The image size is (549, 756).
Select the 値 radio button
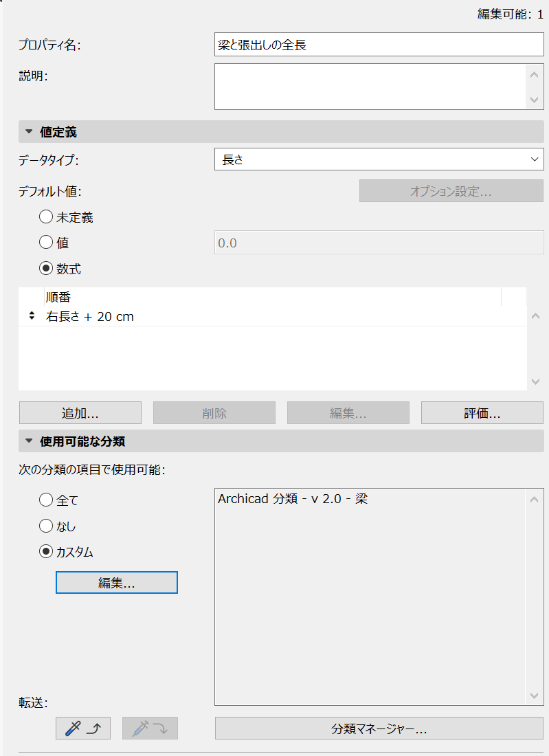click(x=46, y=242)
